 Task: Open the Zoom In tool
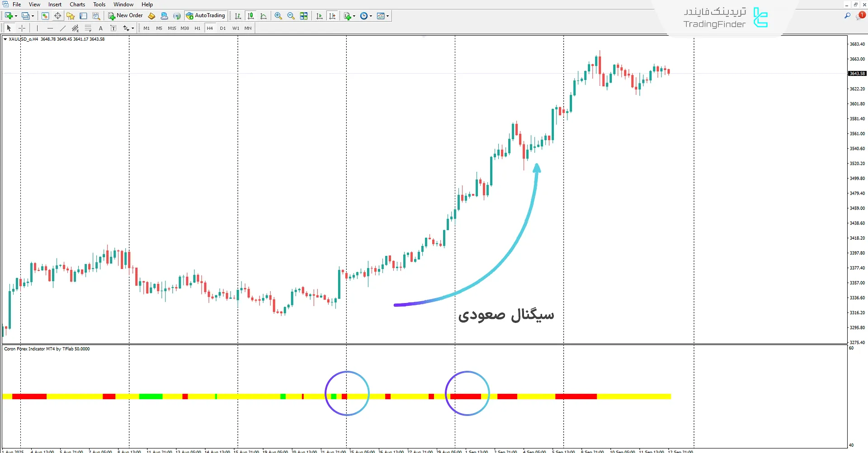coord(278,16)
